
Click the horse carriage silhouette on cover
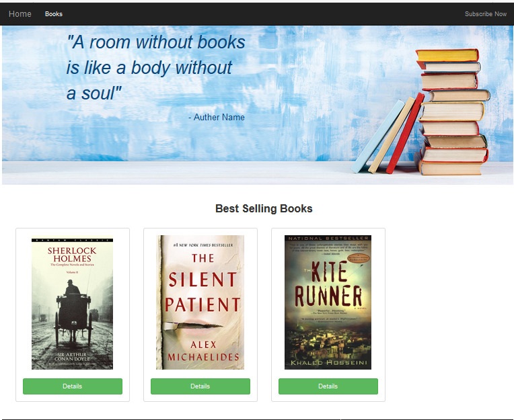pyautogui.click(x=73, y=314)
